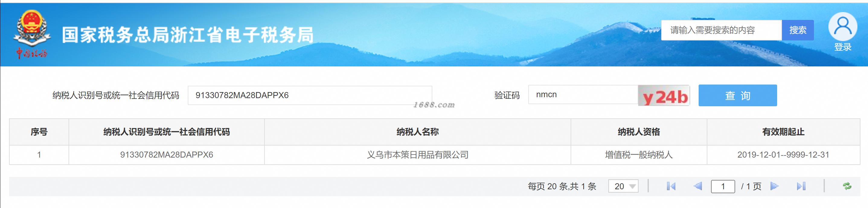Click the 登录 login text
This screenshot has width=868, height=208.
coord(843,47)
